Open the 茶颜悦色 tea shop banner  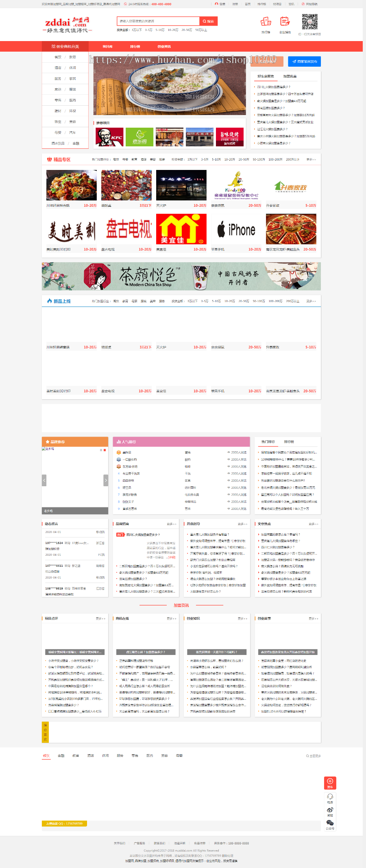[x=181, y=276]
